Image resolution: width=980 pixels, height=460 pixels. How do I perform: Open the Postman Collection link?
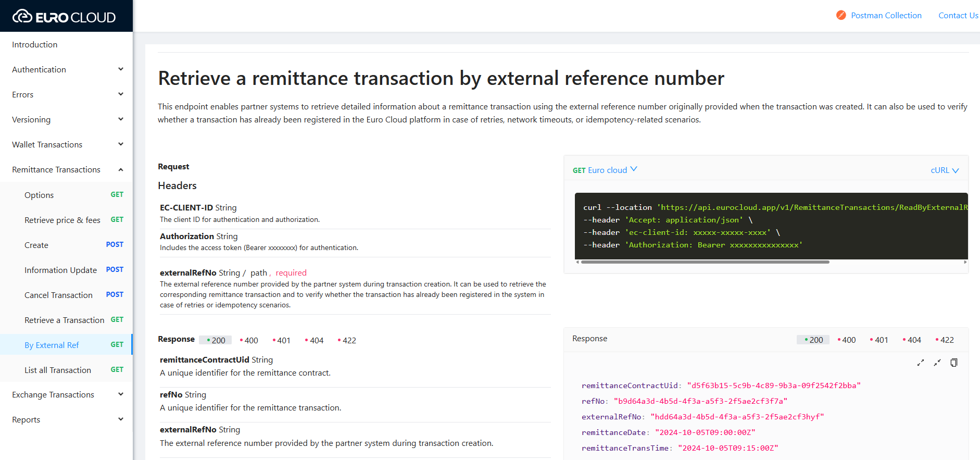(x=886, y=16)
